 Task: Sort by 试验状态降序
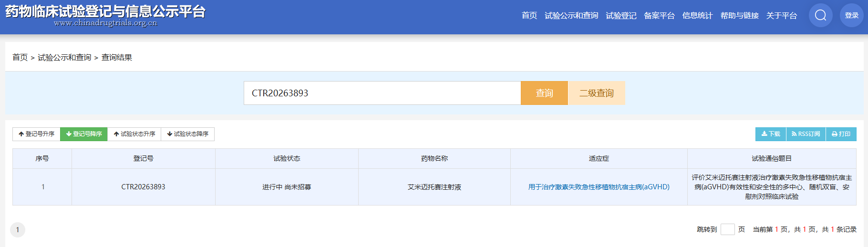(188, 134)
